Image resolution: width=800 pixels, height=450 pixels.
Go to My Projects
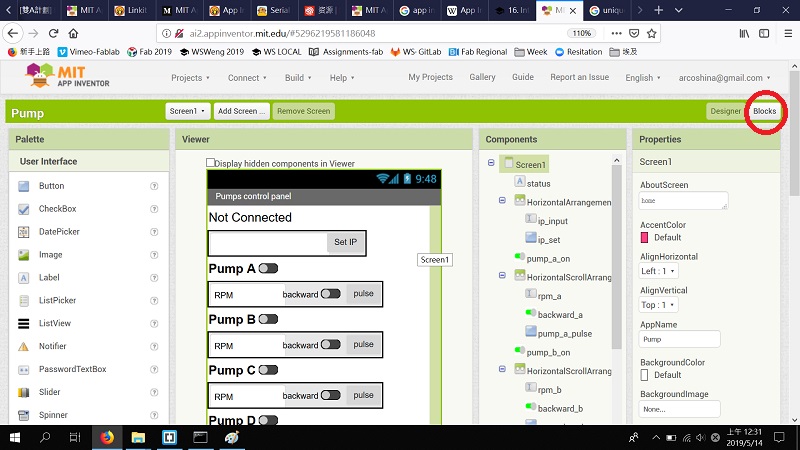tap(430, 77)
